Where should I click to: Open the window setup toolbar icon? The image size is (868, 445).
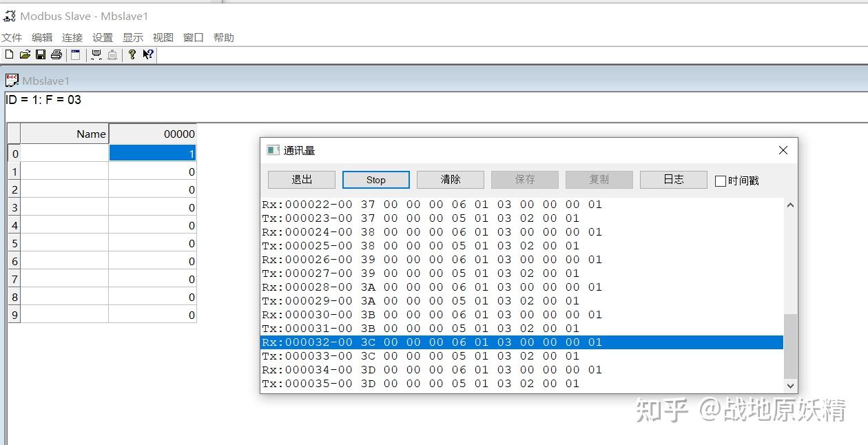point(76,54)
